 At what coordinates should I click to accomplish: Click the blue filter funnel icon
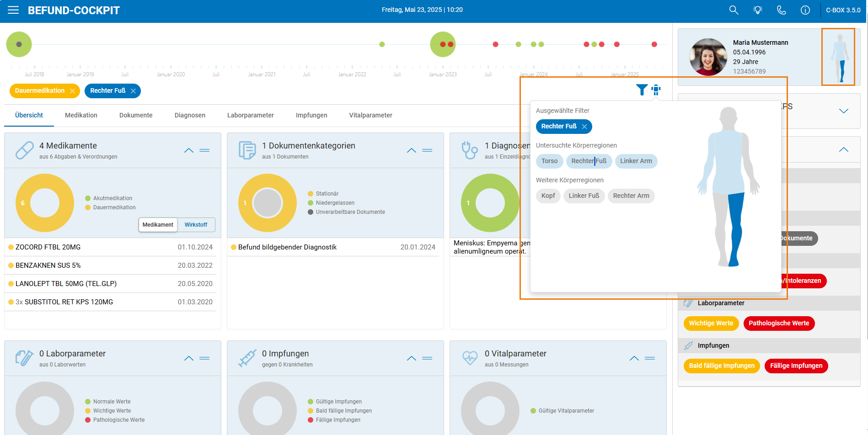[642, 90]
